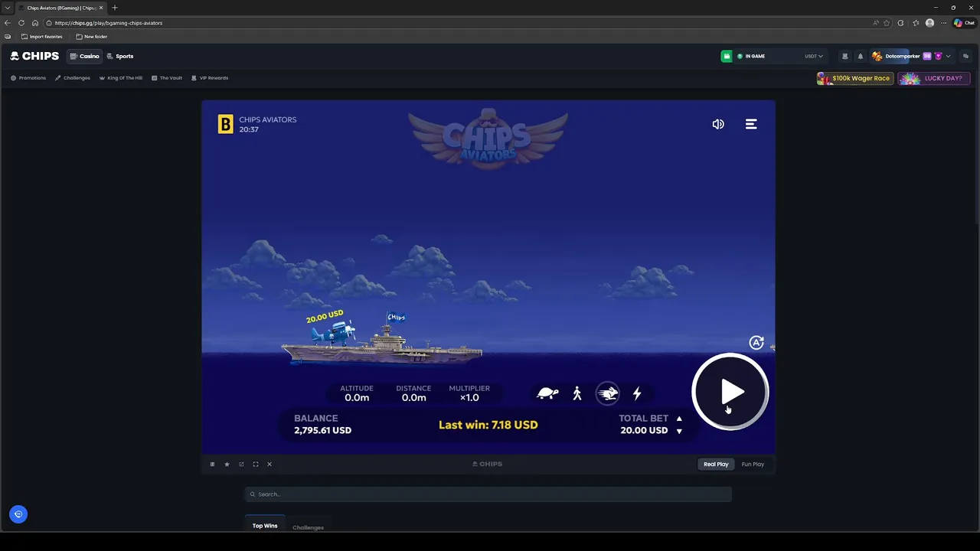Open The Vault page

167,78
